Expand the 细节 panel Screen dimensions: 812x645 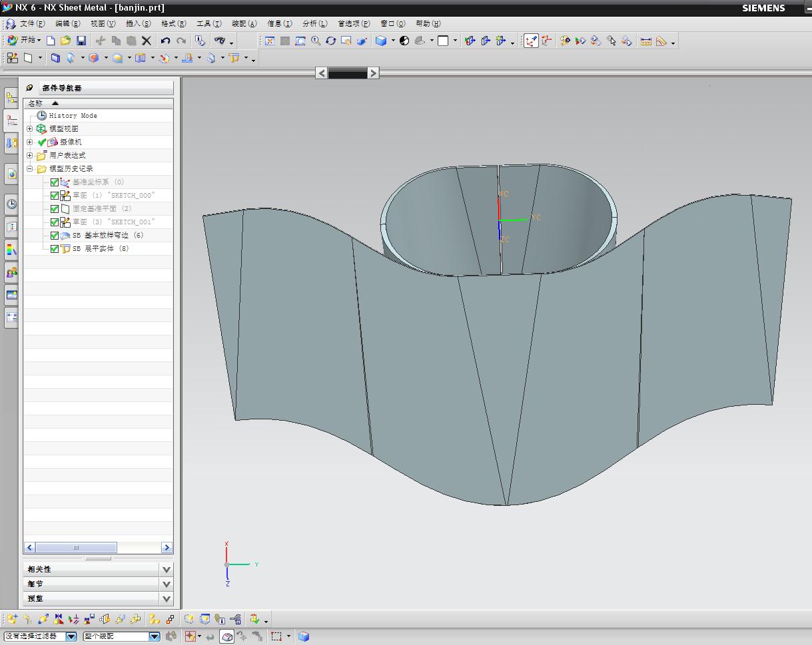[x=167, y=584]
